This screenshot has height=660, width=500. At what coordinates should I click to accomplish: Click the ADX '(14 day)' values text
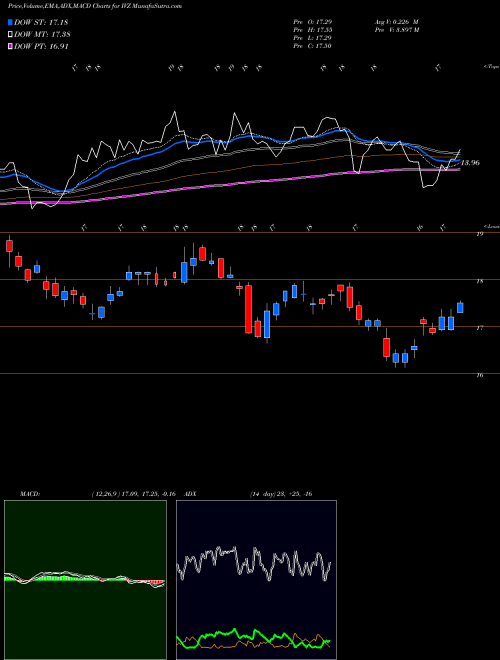(281, 494)
